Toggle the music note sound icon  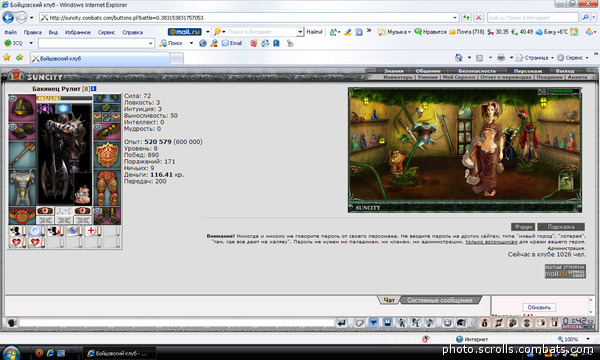(x=430, y=323)
